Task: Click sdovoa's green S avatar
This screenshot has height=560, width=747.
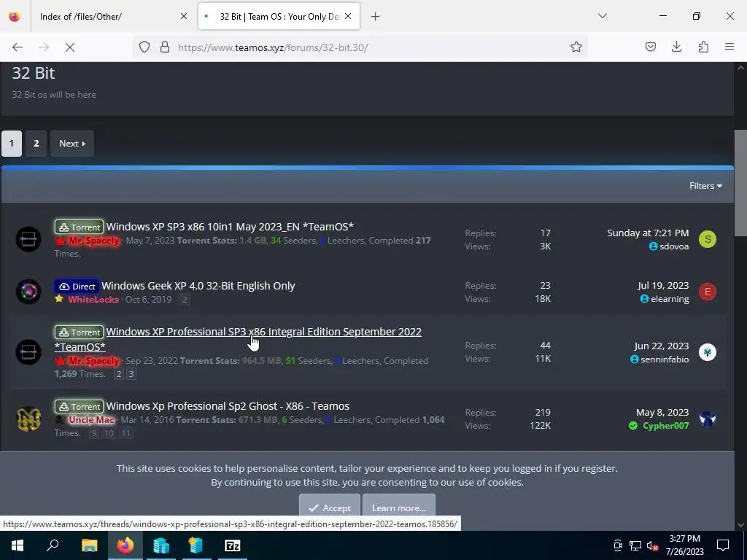Action: (708, 239)
